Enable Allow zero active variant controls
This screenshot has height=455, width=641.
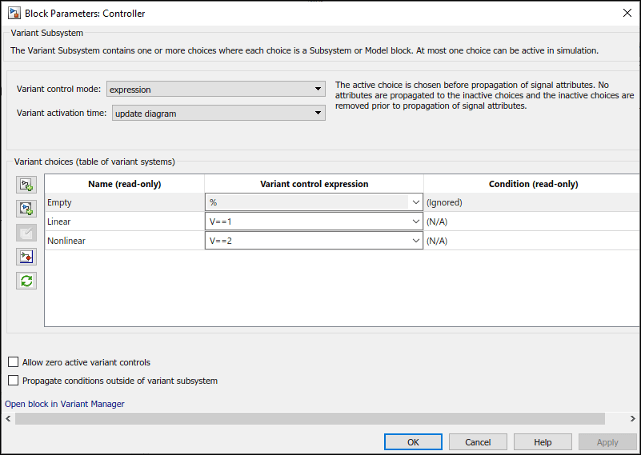[13, 362]
